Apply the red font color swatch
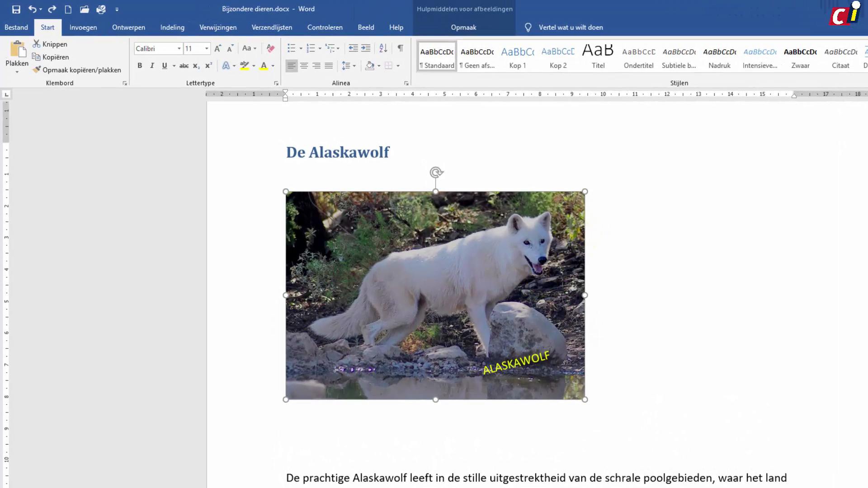The width and height of the screenshot is (868, 488). [264, 66]
